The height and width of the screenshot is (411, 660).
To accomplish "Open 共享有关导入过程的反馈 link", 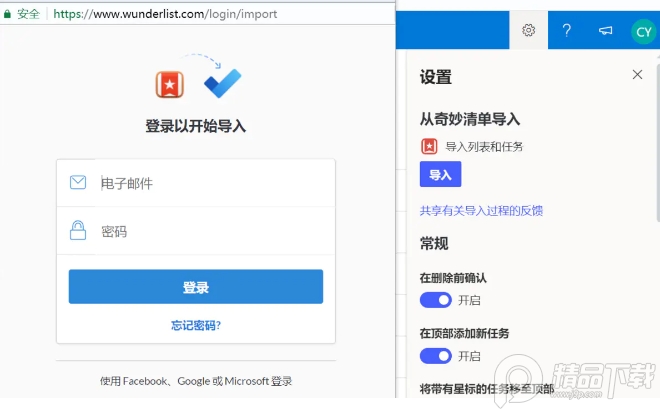I will [x=481, y=211].
